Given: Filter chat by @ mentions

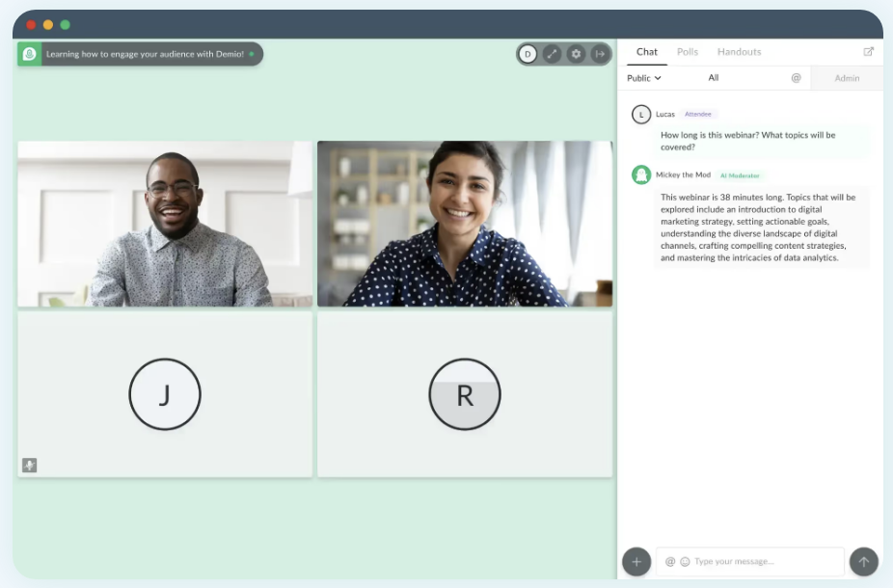Looking at the screenshot, I should click(796, 78).
